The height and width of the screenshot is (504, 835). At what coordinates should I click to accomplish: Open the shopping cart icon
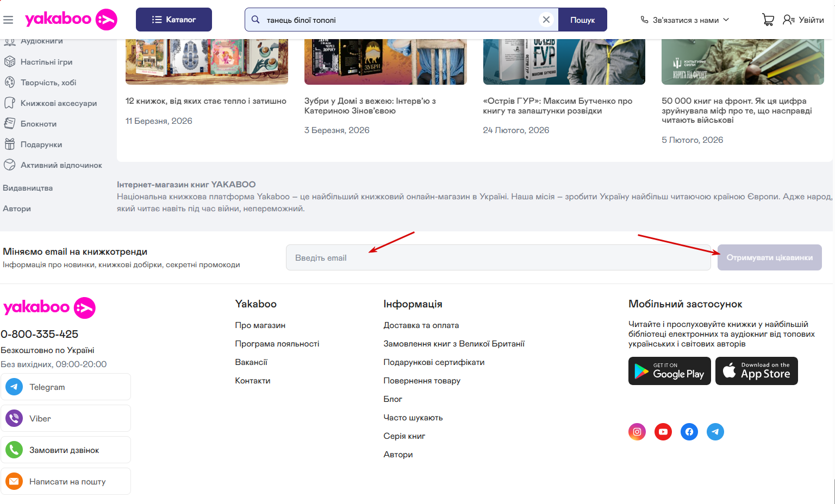pos(768,20)
